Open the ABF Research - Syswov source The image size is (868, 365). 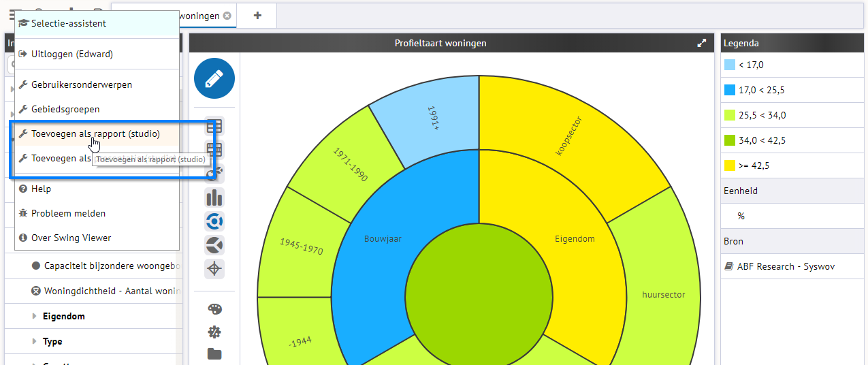point(786,266)
